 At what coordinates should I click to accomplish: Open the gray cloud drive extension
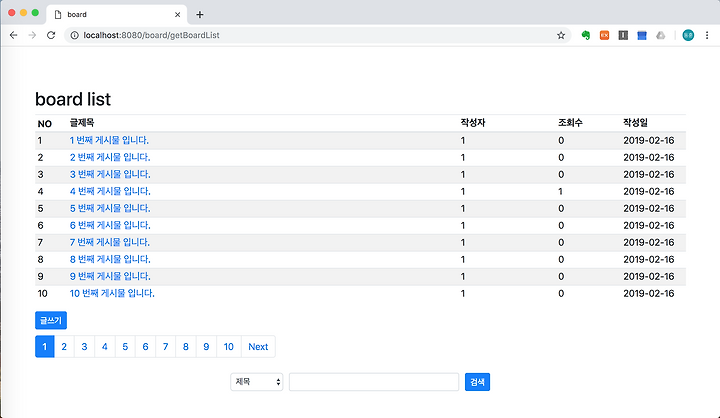pos(660,35)
